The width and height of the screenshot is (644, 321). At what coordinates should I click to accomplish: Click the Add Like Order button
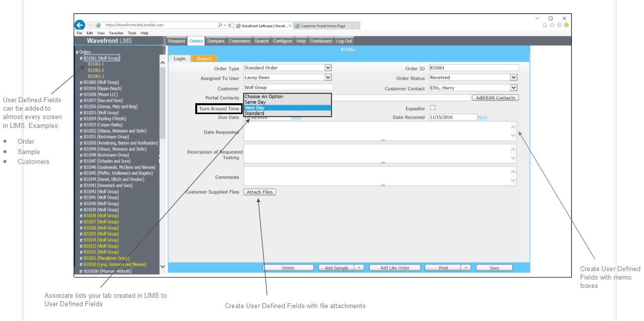pos(395,268)
